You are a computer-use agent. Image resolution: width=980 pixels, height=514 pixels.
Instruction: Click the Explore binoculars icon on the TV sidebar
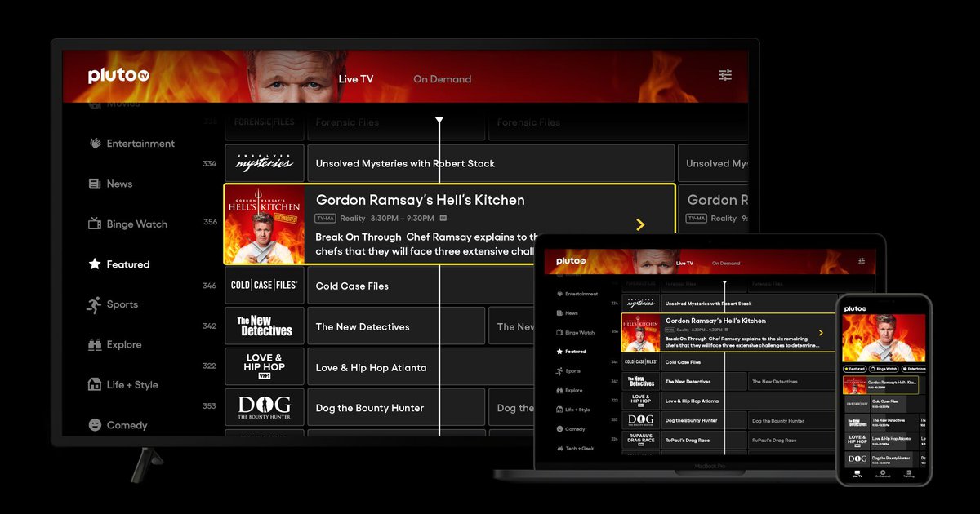pyautogui.click(x=95, y=344)
